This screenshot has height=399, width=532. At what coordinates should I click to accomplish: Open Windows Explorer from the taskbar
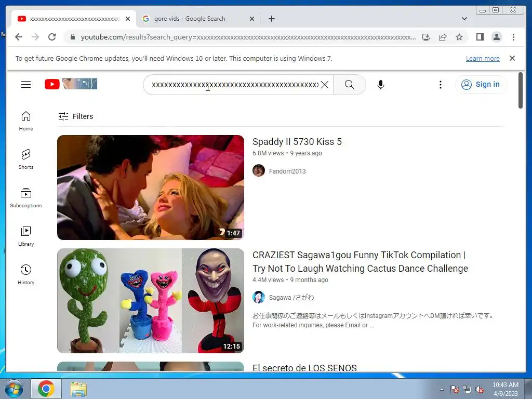[x=78, y=389]
